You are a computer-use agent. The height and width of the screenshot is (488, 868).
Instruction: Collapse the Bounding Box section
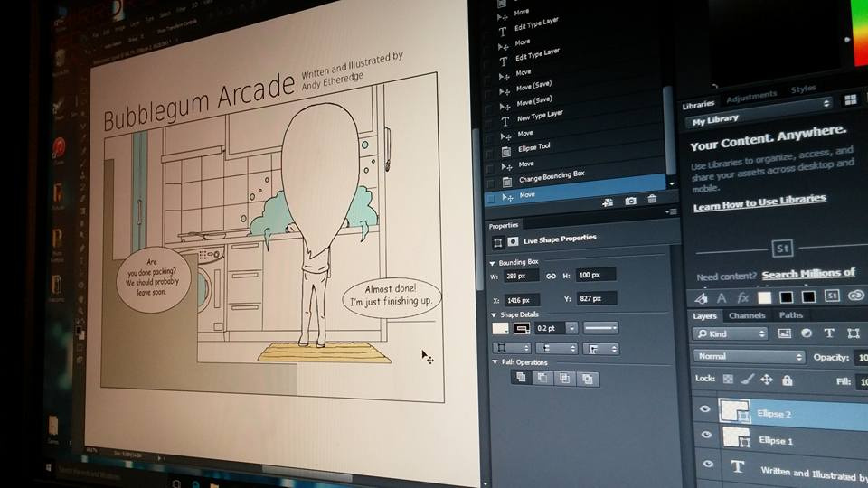[x=493, y=262]
